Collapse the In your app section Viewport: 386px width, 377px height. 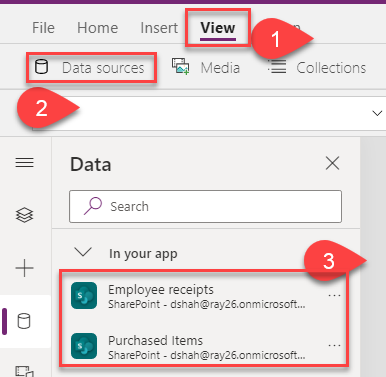coord(83,252)
